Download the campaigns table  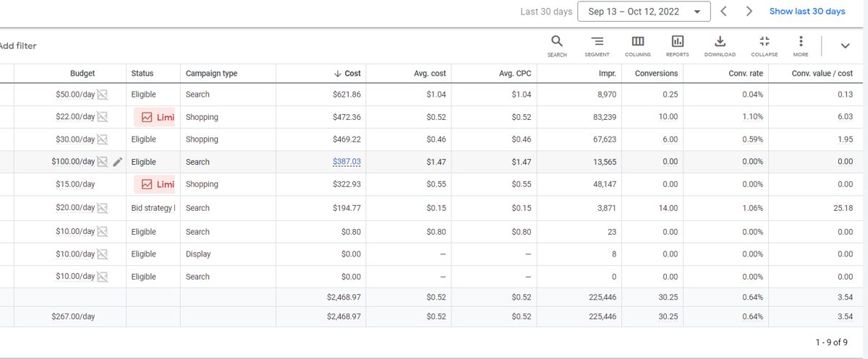click(x=720, y=46)
